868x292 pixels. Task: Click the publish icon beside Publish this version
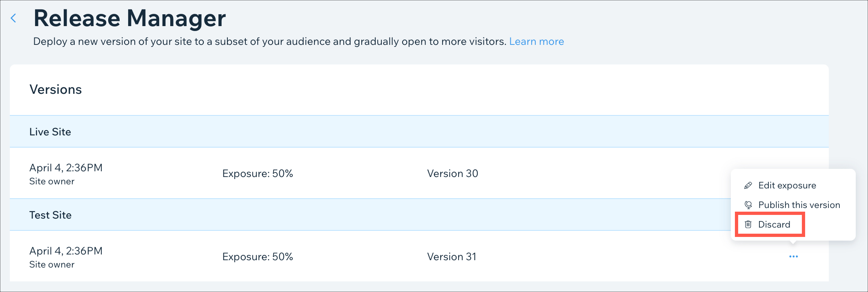(x=748, y=205)
